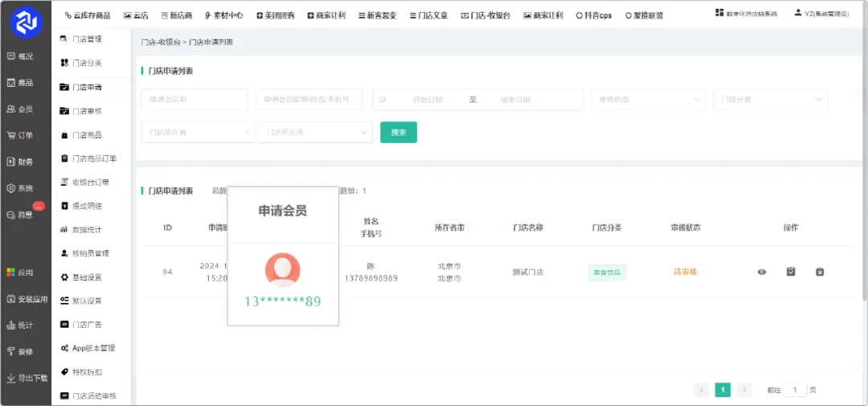This screenshot has height=406, width=868.
Task: Expand the 门店分类 dropdown filter
Action: click(771, 100)
